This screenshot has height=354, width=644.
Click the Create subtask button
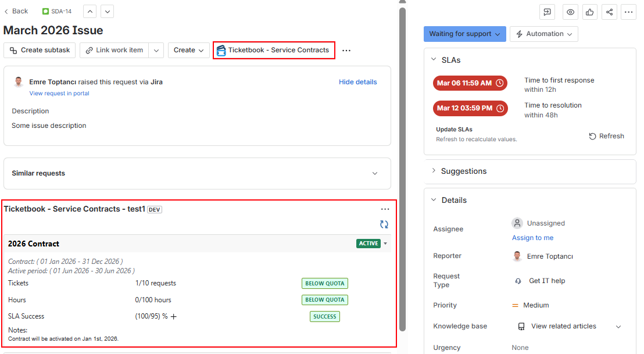(x=40, y=50)
